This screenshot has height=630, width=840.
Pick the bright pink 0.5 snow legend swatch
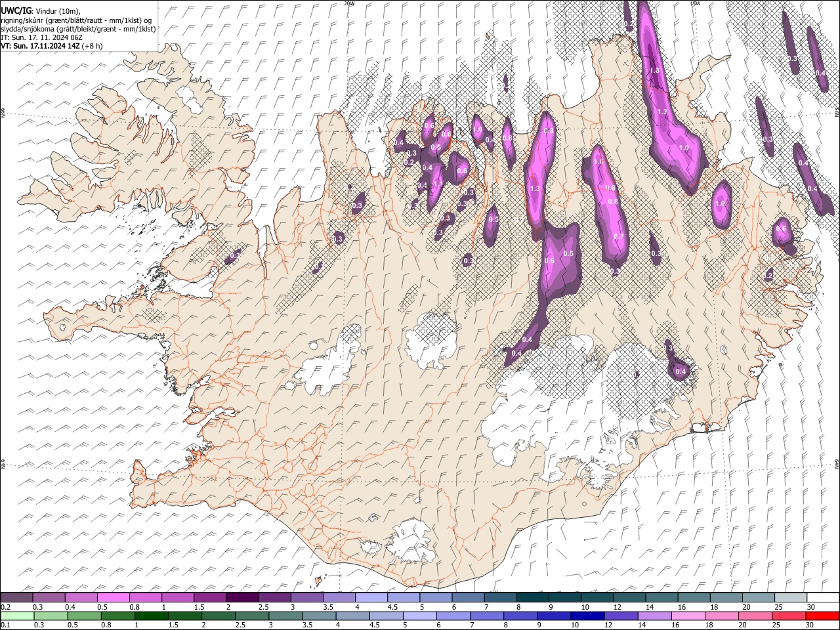(113, 598)
